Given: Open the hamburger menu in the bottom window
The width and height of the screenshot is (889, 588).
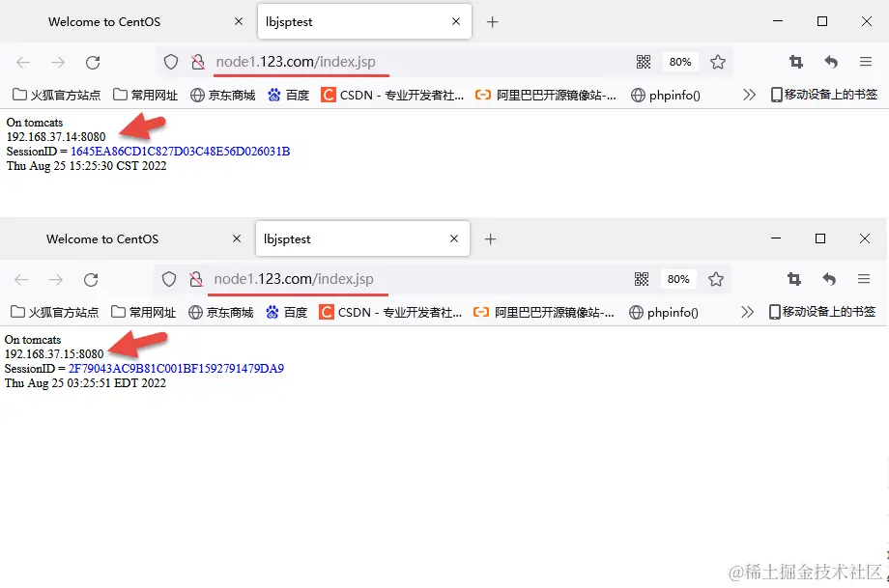Looking at the screenshot, I should [x=864, y=277].
